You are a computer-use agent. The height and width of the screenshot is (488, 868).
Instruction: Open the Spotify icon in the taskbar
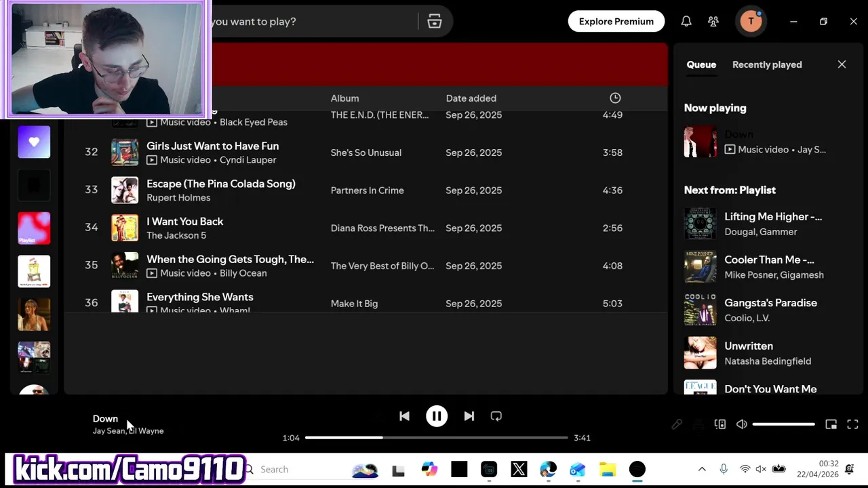637,469
